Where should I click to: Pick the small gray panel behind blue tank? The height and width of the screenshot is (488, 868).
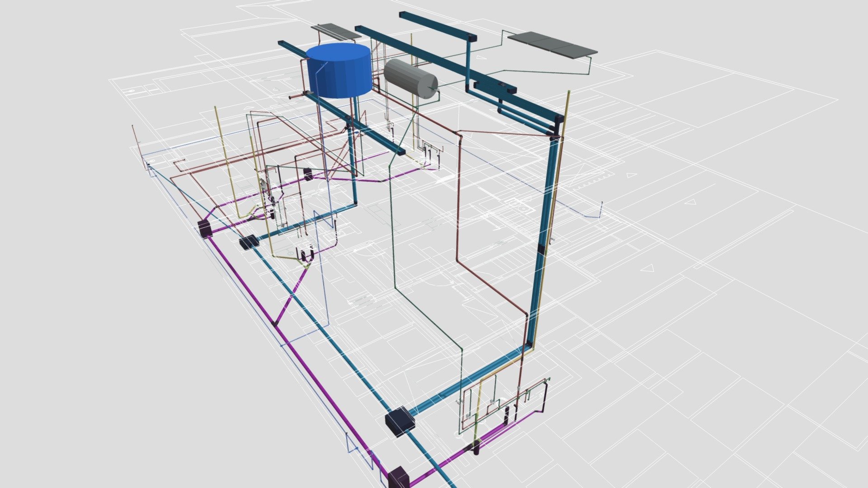[x=332, y=31]
